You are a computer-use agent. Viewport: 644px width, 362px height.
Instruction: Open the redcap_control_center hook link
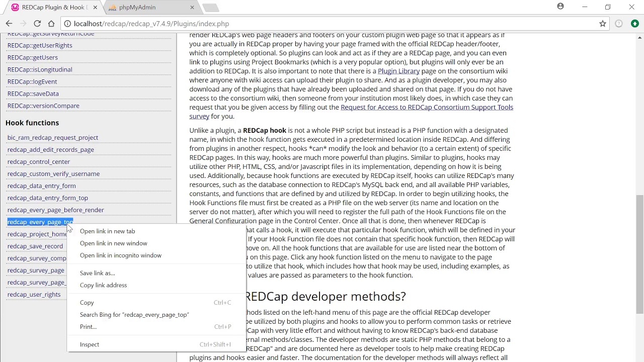point(39,162)
